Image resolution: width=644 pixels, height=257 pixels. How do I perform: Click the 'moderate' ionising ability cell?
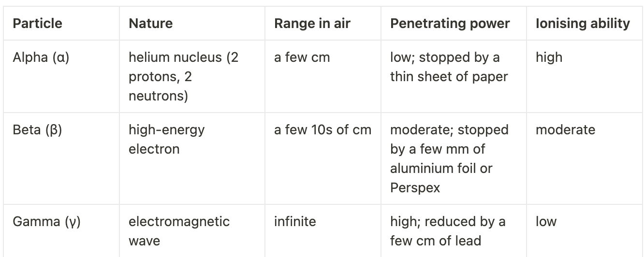pos(565,130)
